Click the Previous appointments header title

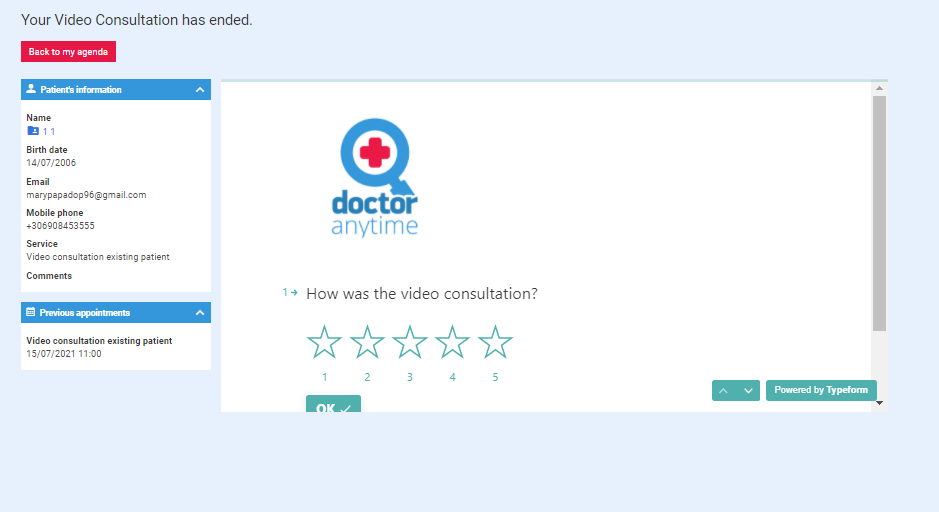pos(84,313)
